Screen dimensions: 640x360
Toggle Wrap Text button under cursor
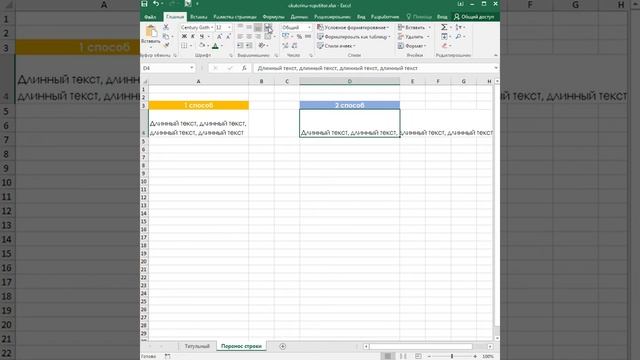(268, 27)
